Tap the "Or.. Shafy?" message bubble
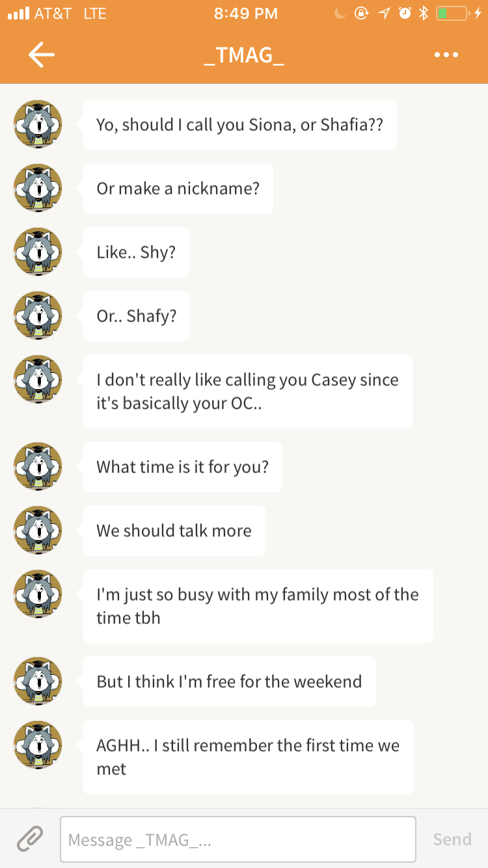This screenshot has height=868, width=488. pyautogui.click(x=136, y=316)
